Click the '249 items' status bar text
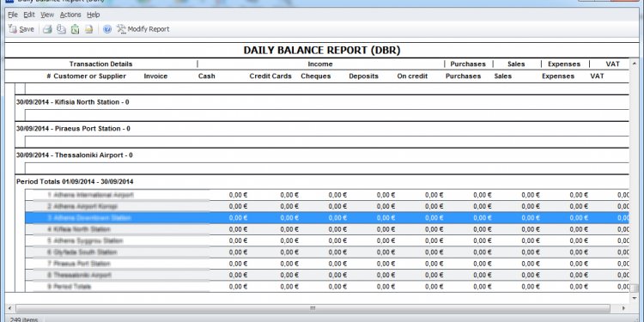The image size is (644, 322). [x=24, y=319]
